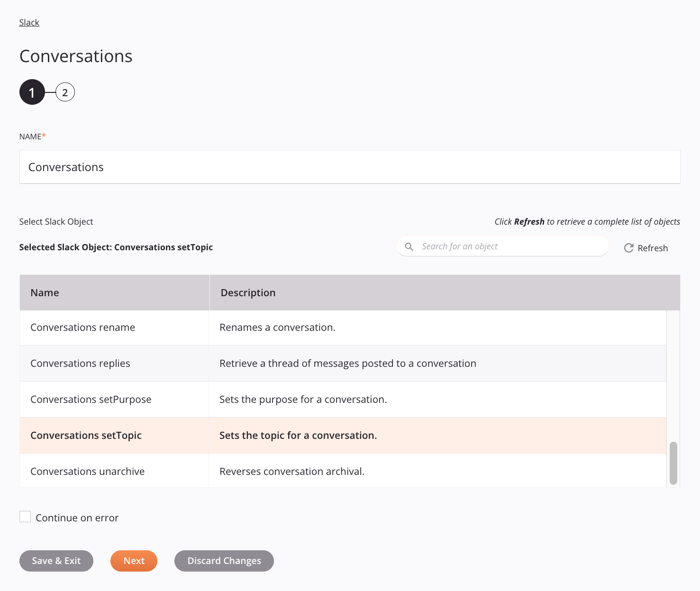The height and width of the screenshot is (591, 700).
Task: Click the 'Click Refresh to retrieve' hint text
Action: [587, 222]
